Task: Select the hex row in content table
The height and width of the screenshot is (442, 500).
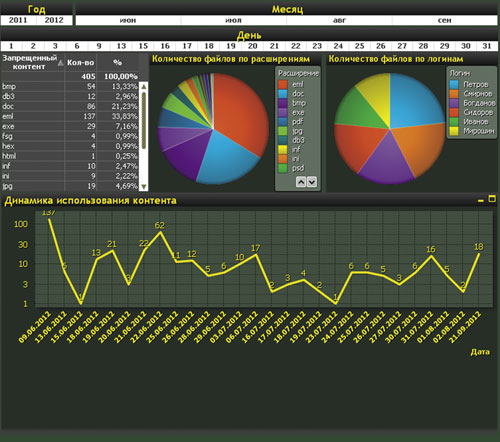Action: click(70, 146)
